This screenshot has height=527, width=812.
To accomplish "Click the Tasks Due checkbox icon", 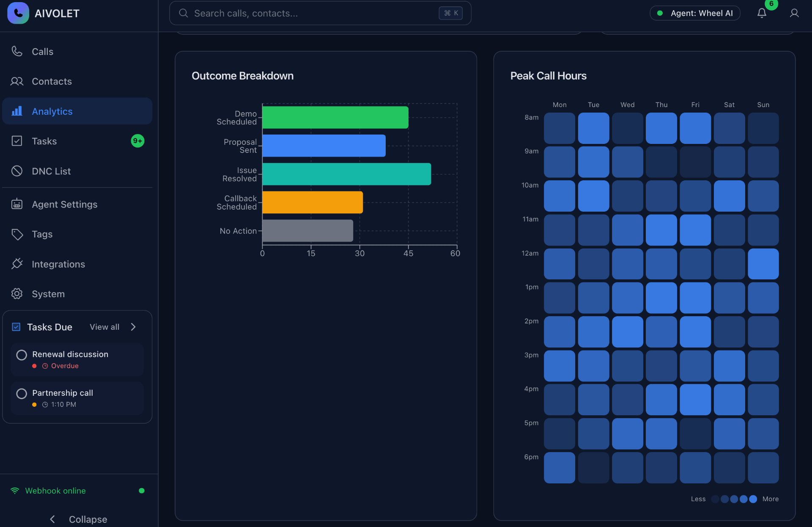I will [16, 327].
